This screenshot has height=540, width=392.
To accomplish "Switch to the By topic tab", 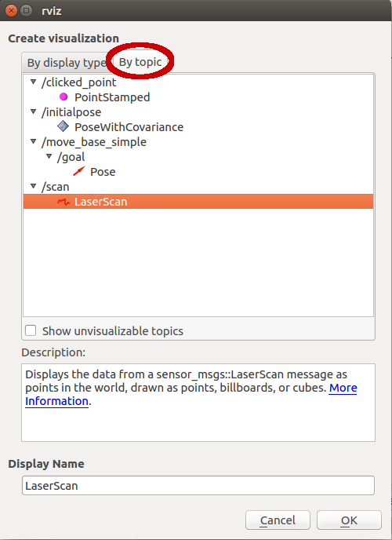I will [x=140, y=62].
